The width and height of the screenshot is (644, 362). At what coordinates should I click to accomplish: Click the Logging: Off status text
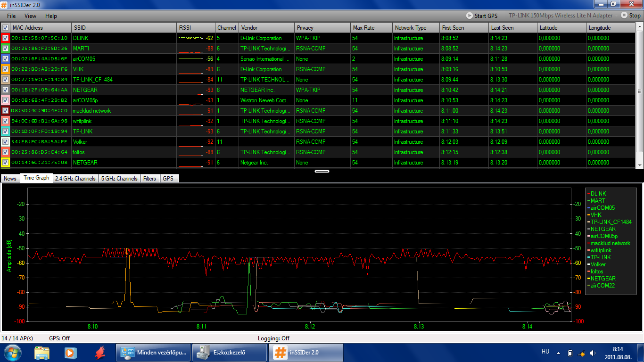click(x=273, y=338)
